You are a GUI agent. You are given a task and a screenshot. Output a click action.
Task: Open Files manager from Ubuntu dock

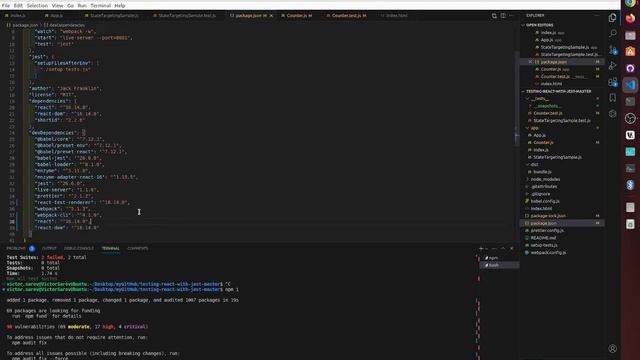pos(630,35)
